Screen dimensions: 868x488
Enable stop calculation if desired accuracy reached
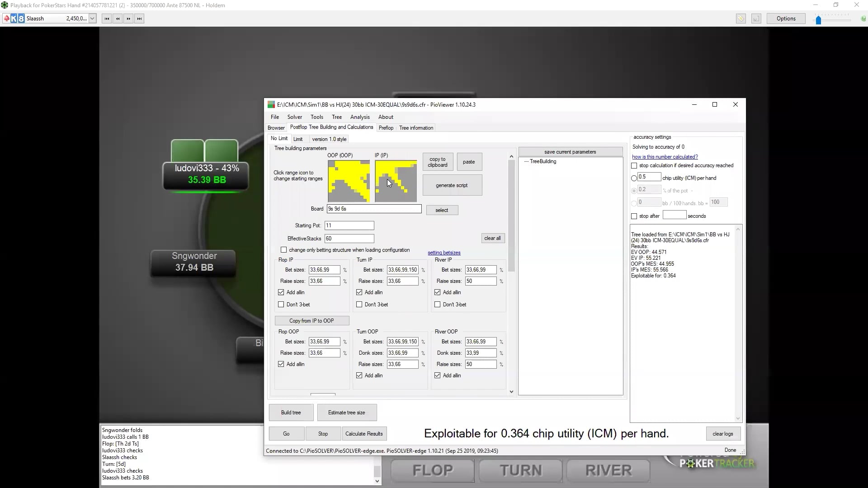(634, 166)
